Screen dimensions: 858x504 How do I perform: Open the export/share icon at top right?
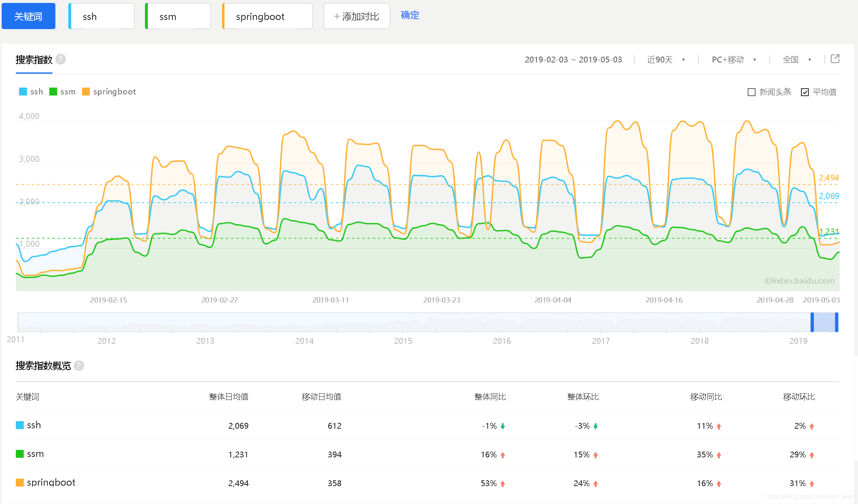click(x=835, y=59)
